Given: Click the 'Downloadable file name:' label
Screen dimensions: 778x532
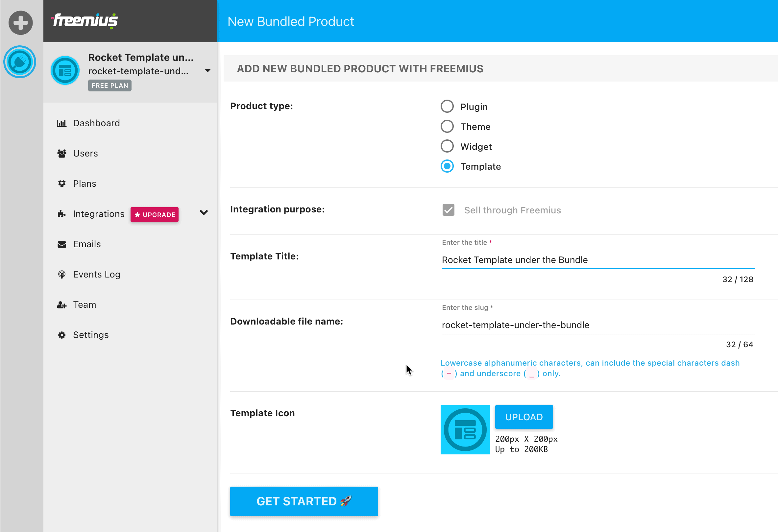Looking at the screenshot, I should pyautogui.click(x=286, y=322).
